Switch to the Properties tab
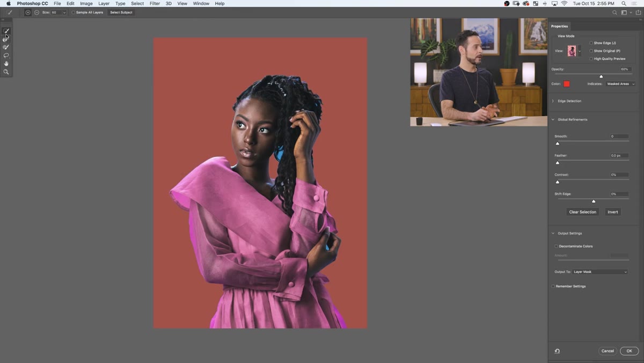644x363 pixels. click(x=559, y=26)
